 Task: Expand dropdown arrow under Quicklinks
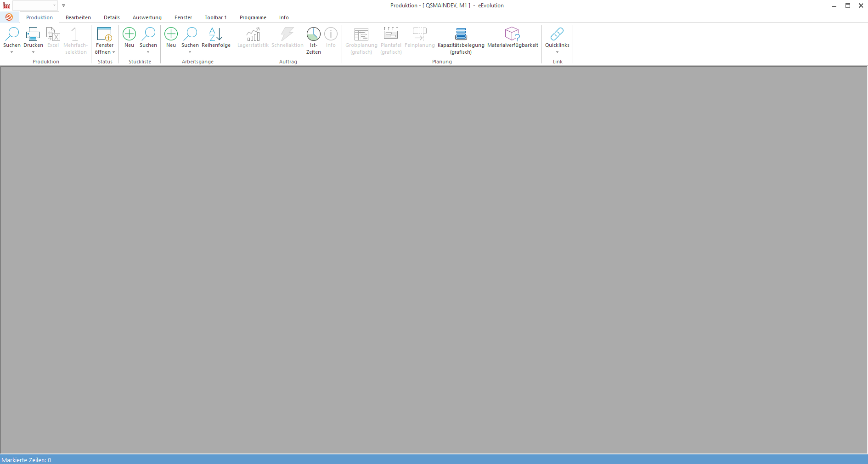click(557, 52)
